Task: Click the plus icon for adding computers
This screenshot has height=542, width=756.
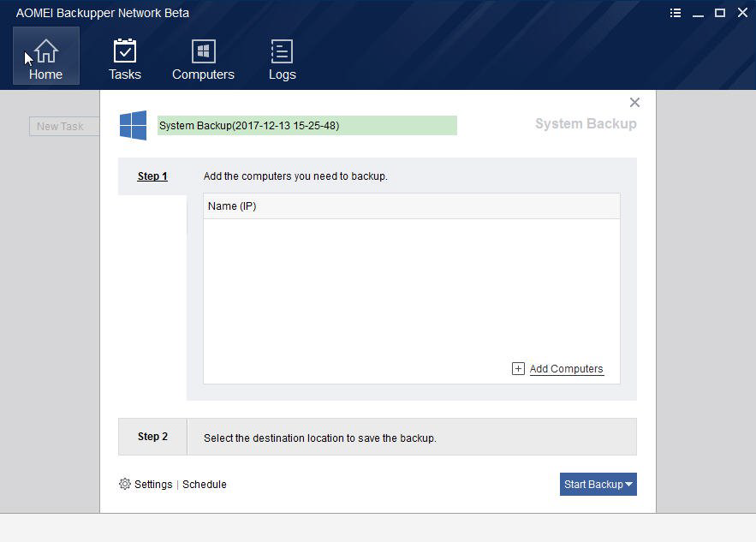Action: click(x=518, y=369)
